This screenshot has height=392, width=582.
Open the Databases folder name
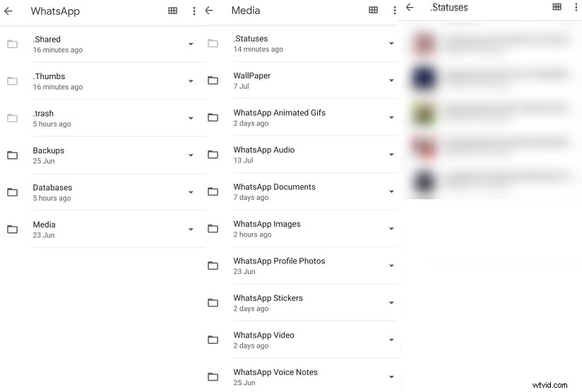coord(52,187)
